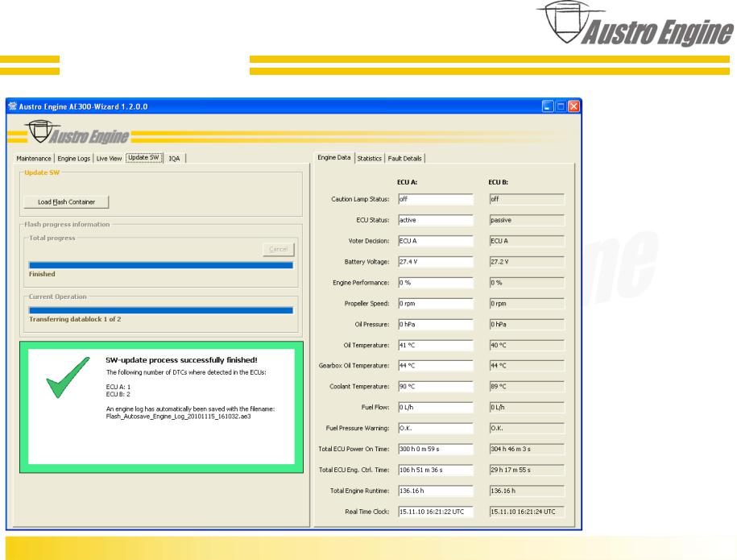Click the greyed Cancel button
Viewport: 737px width, 560px height.
click(x=278, y=249)
